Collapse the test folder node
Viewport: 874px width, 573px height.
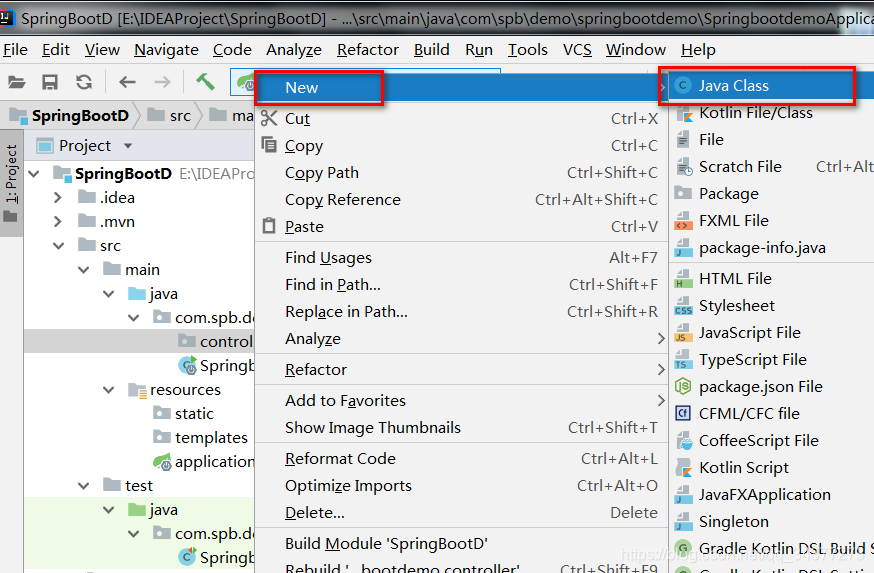click(x=84, y=486)
